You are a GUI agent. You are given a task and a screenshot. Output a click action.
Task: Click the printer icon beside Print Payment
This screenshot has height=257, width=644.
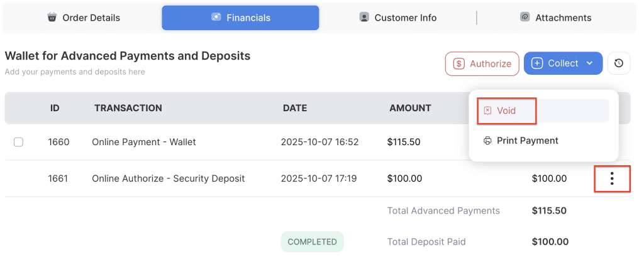pos(487,141)
